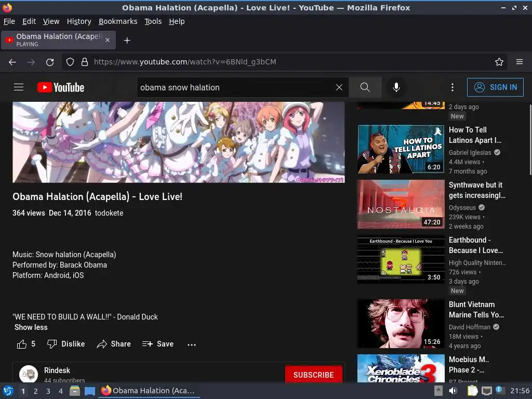
Task: Collapse description with Show less
Action: click(x=31, y=327)
